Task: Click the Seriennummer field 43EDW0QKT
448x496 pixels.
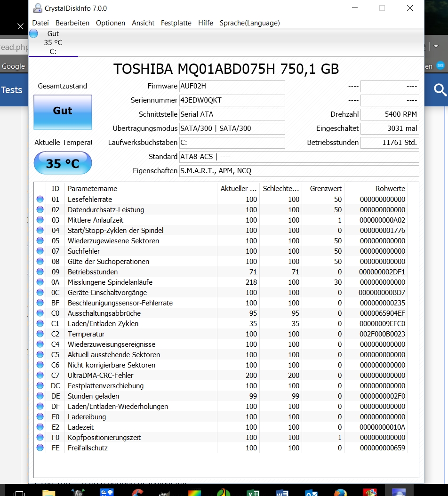Action: click(x=232, y=100)
